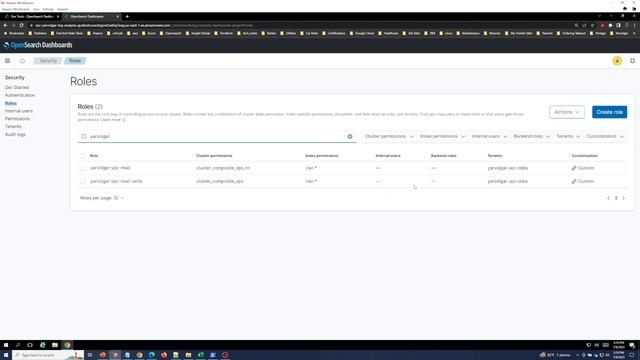Screen dimensions: 640x360
Task: Click the Roles breadcrumb
Action: click(75, 61)
